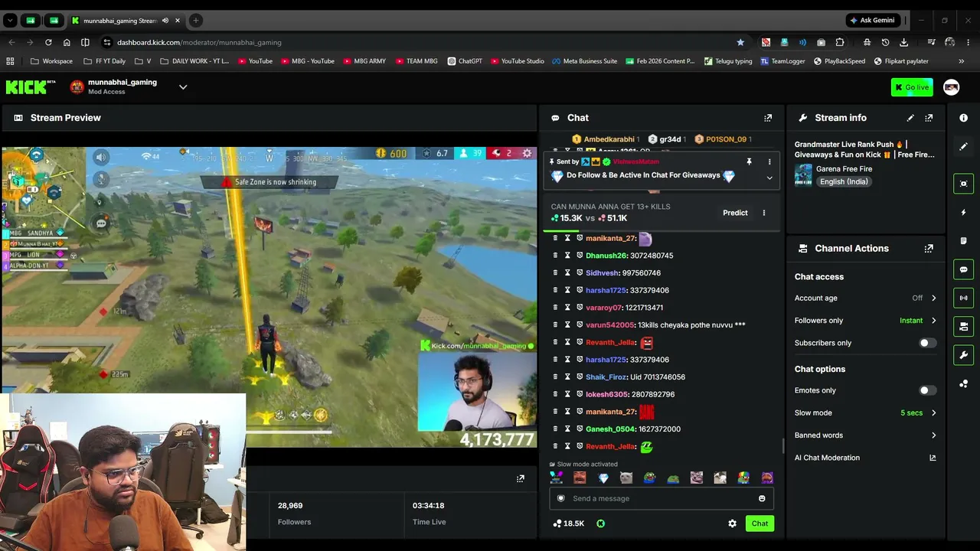Screen dimensions: 980x551
Task: Bookmark this page with the star icon
Action: (x=740, y=42)
